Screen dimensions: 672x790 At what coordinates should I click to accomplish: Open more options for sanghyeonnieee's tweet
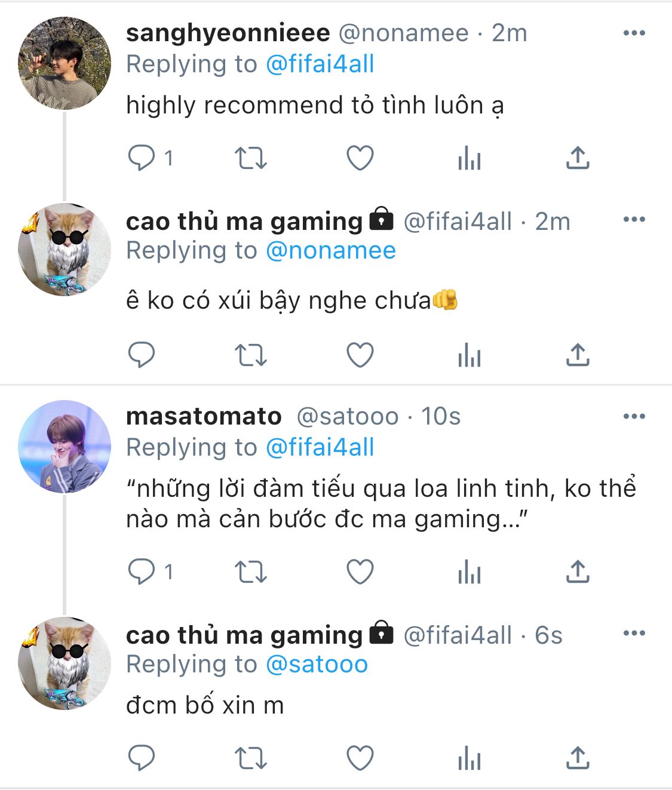click(634, 33)
